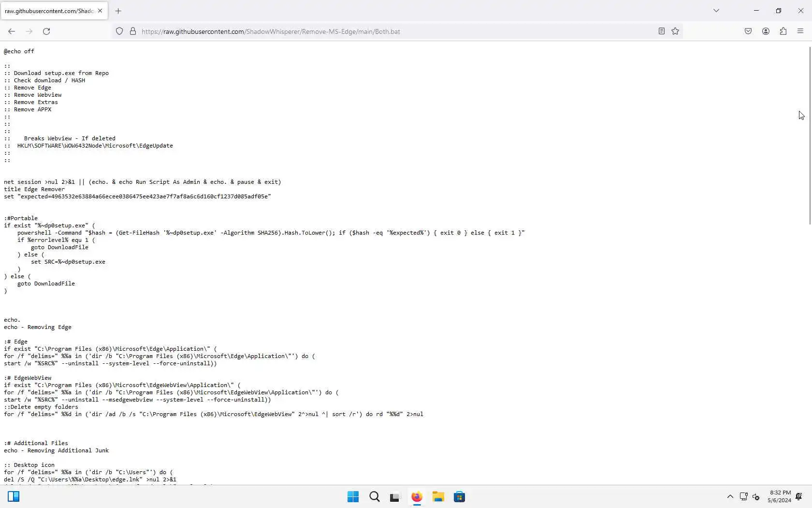
Task: Open the 8:32 PM clock and date
Action: [779, 497]
